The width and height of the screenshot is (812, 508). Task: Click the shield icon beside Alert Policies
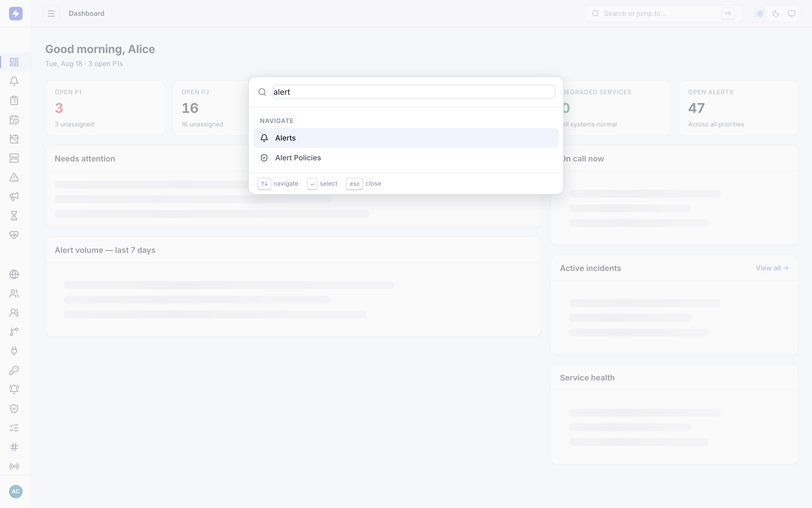264,158
